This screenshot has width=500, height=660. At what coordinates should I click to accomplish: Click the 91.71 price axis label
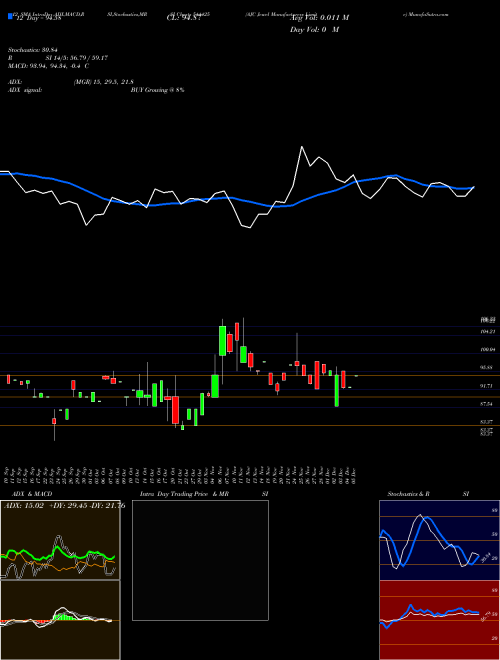point(487,386)
